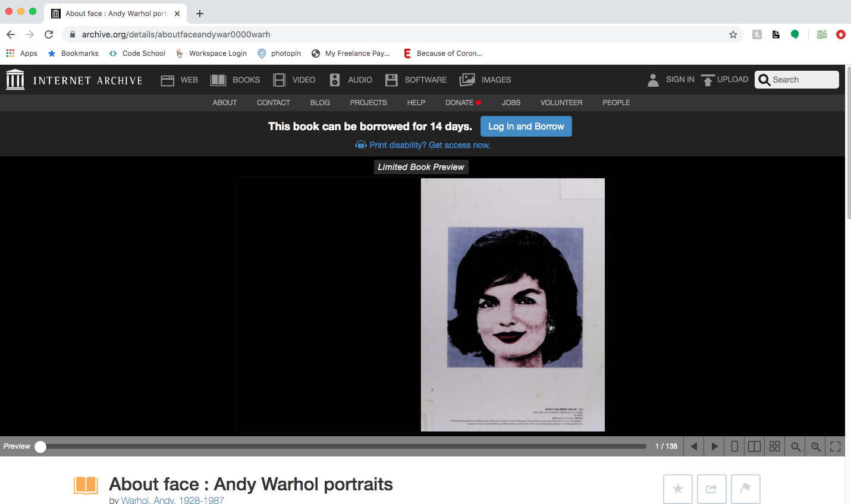This screenshot has width=851, height=504.
Task: Open the photopin bookmark
Action: (280, 53)
